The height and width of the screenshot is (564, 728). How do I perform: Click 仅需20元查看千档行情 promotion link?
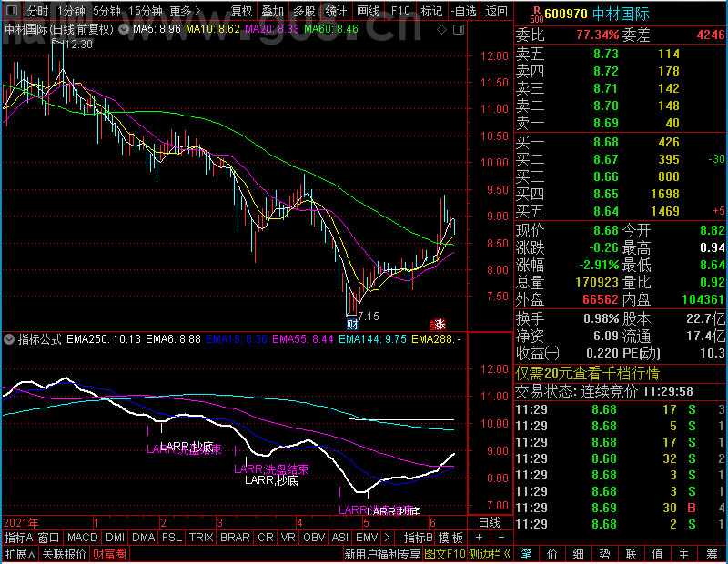(587, 373)
